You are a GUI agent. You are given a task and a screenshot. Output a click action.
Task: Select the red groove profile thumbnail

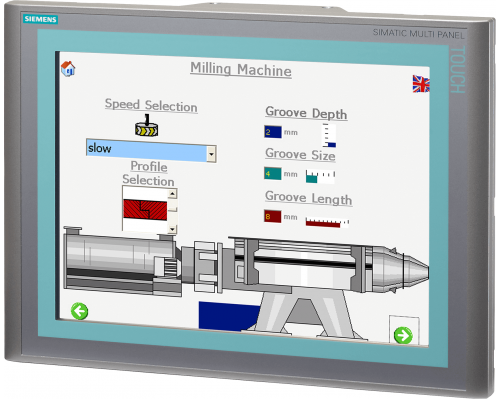pyautogui.click(x=145, y=210)
